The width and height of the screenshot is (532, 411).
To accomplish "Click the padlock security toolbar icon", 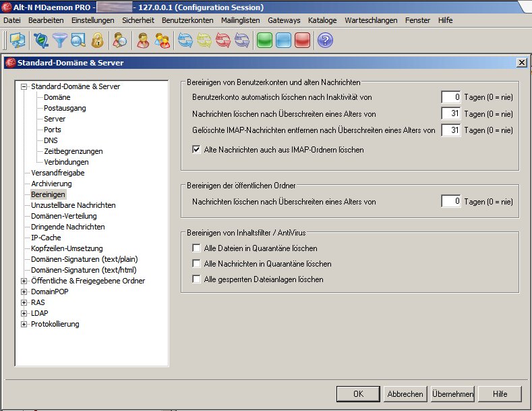I will pyautogui.click(x=97, y=40).
